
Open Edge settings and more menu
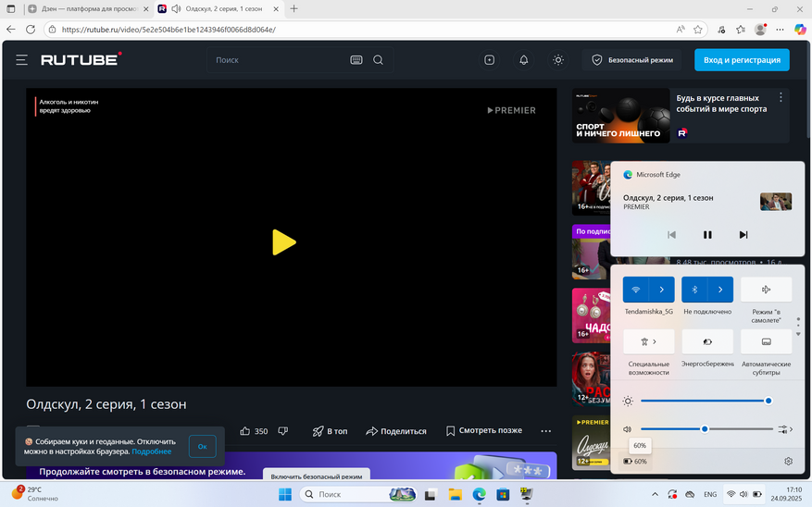pos(780,30)
